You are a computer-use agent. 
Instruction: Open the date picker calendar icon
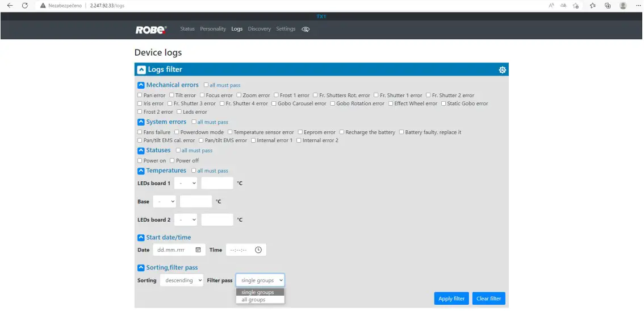(198, 250)
